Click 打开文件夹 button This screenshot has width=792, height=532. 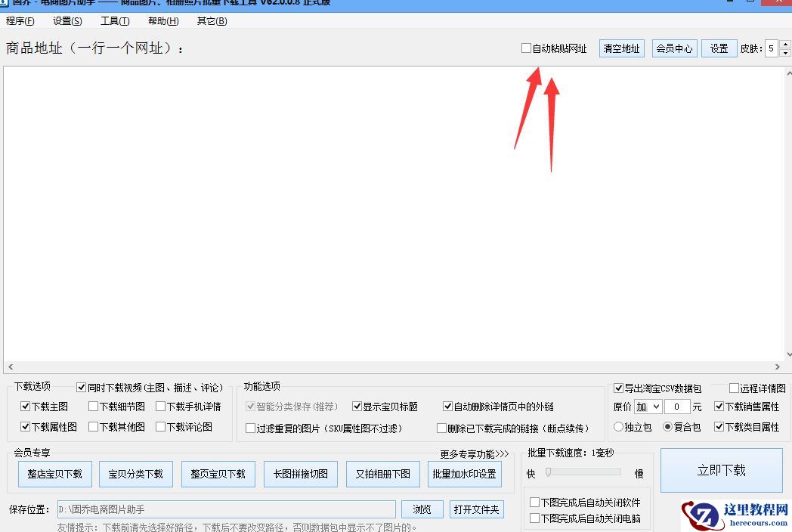(x=476, y=509)
